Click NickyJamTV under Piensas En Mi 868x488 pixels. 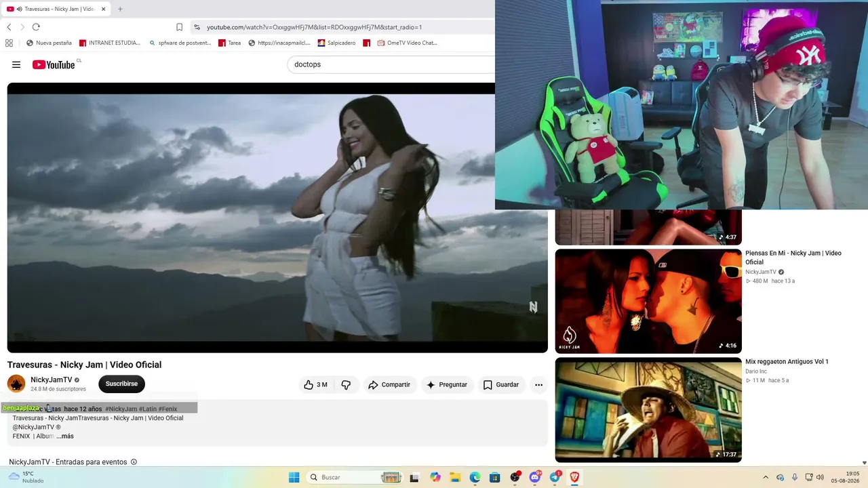pos(761,272)
